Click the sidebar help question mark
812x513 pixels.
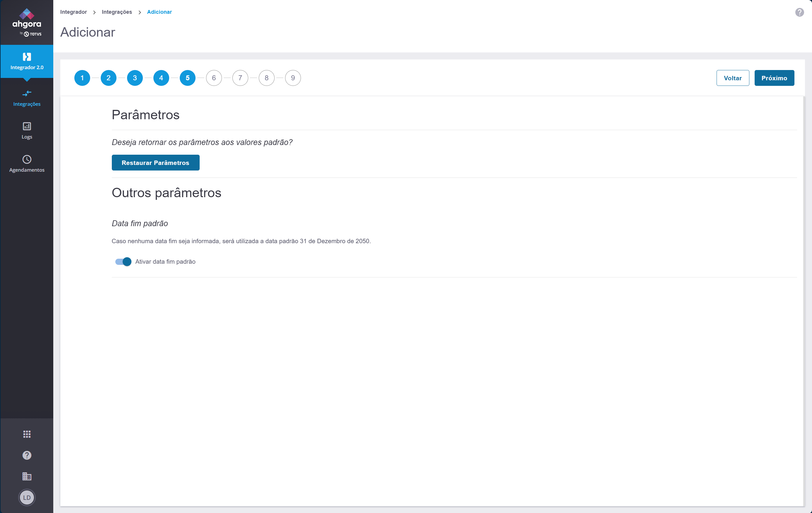pos(27,455)
